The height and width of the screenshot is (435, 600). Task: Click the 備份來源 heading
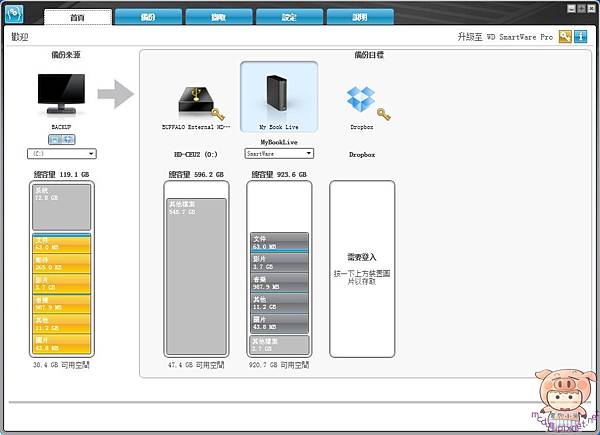pos(66,55)
